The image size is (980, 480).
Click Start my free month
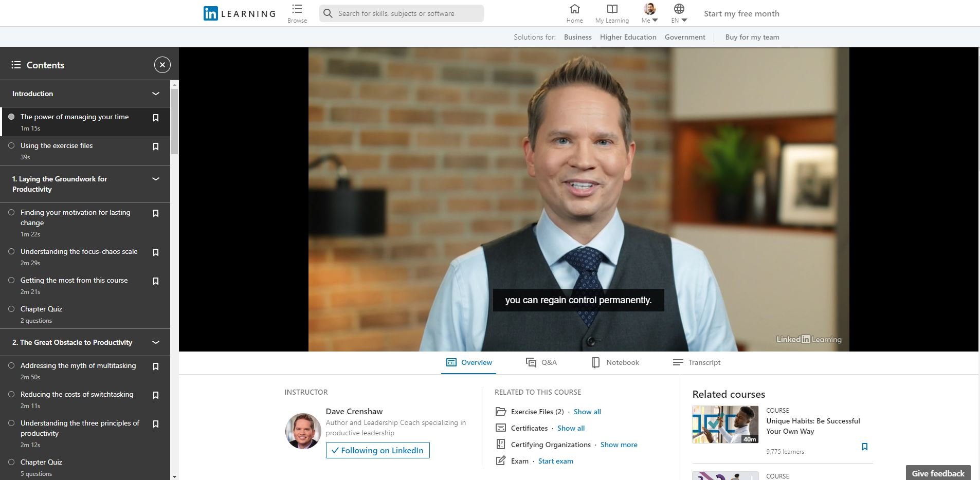pyautogui.click(x=741, y=13)
